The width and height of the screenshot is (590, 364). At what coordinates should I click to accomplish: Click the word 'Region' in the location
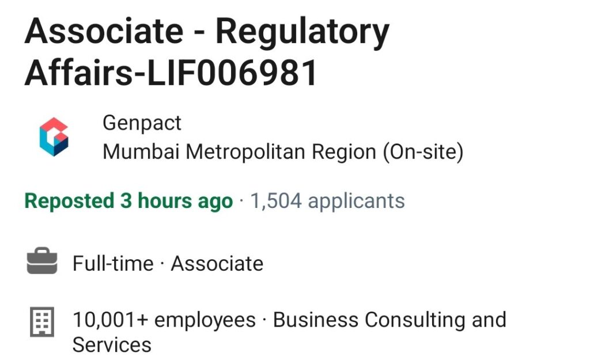(344, 153)
